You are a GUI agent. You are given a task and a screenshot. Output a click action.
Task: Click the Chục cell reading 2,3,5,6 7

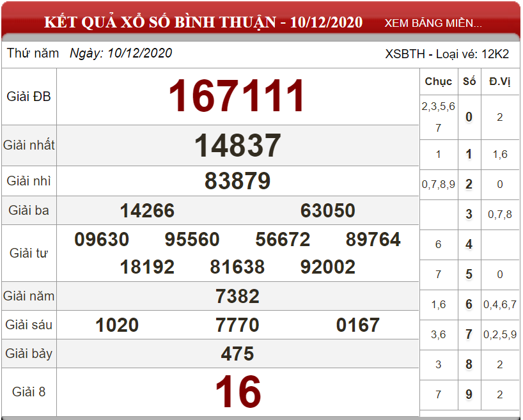click(x=438, y=117)
